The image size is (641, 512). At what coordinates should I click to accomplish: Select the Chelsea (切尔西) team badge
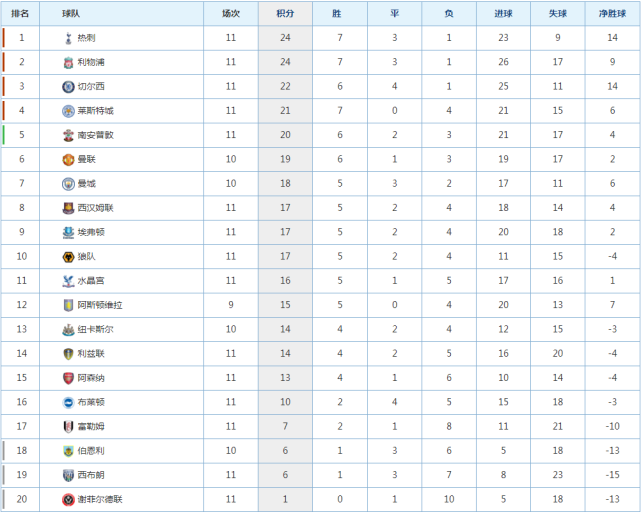click(x=68, y=86)
